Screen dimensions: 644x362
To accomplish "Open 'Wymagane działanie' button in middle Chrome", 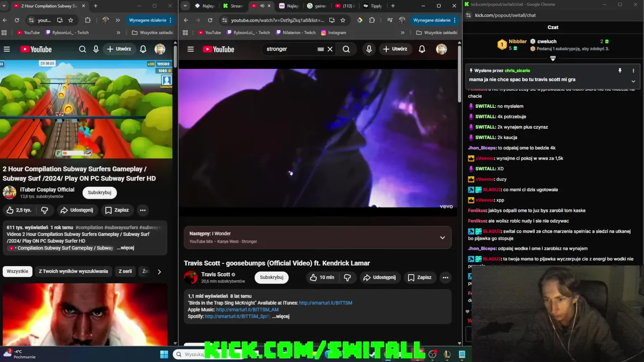I will (434, 20).
